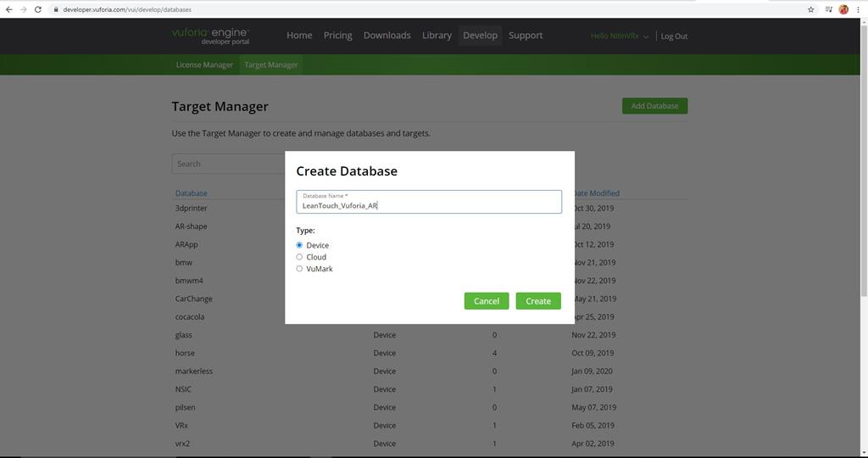Bookmark this page with star icon

pos(811,9)
